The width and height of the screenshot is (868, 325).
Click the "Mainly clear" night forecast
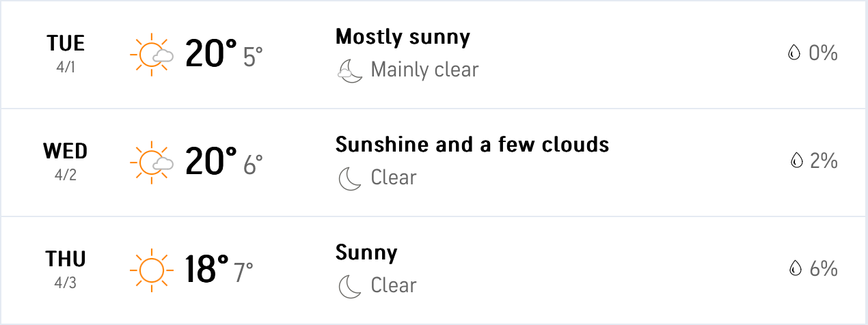click(424, 70)
